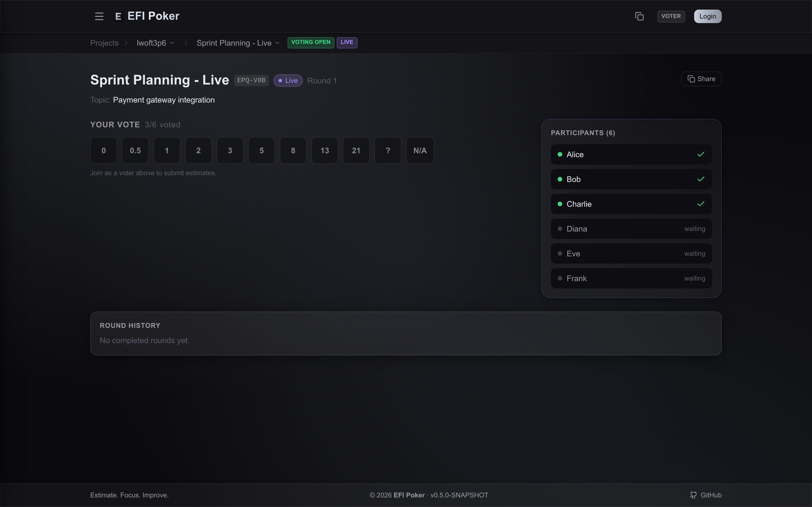Select the question mark vote card

tap(388, 150)
